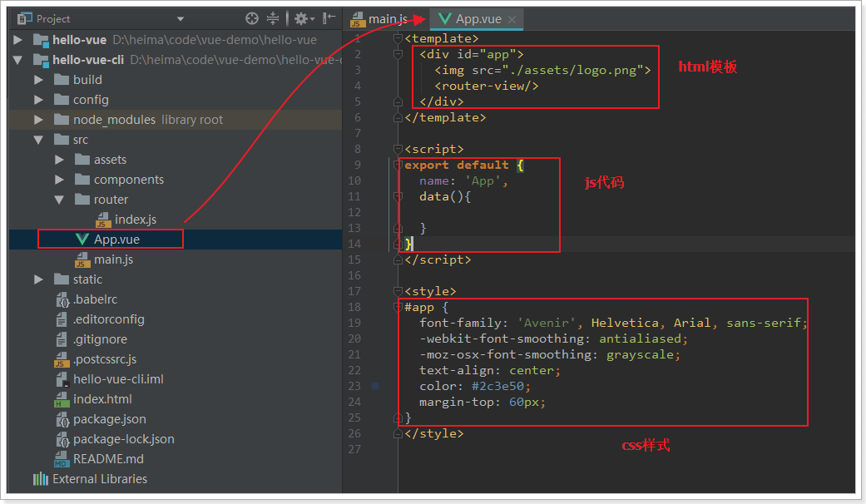Screen dimensions: 866x504
Task: Open the Project view dropdown
Action: [181, 19]
